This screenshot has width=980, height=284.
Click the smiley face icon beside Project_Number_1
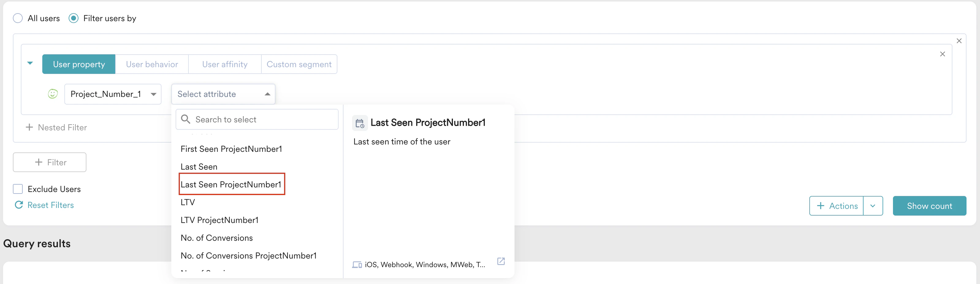click(x=52, y=94)
